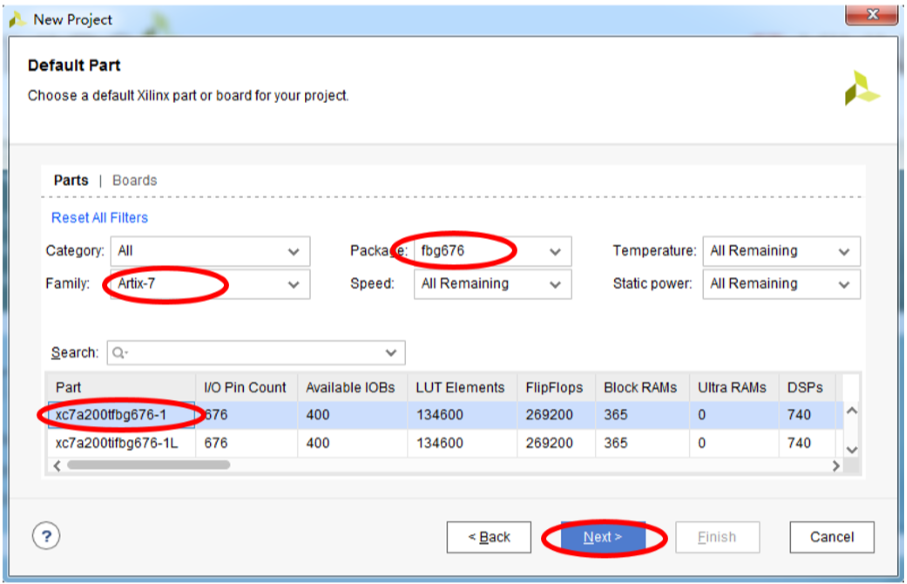907x584 pixels.
Task: Switch to the Boards tab
Action: (x=135, y=180)
